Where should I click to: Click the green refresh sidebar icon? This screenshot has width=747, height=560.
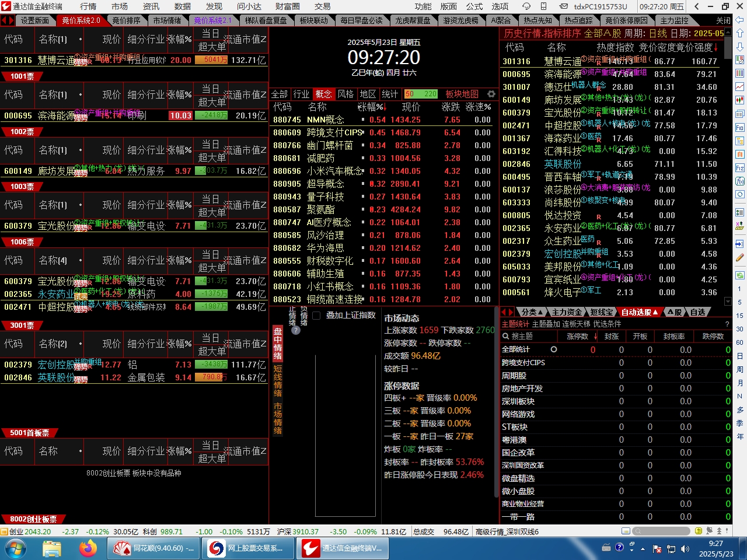click(740, 275)
